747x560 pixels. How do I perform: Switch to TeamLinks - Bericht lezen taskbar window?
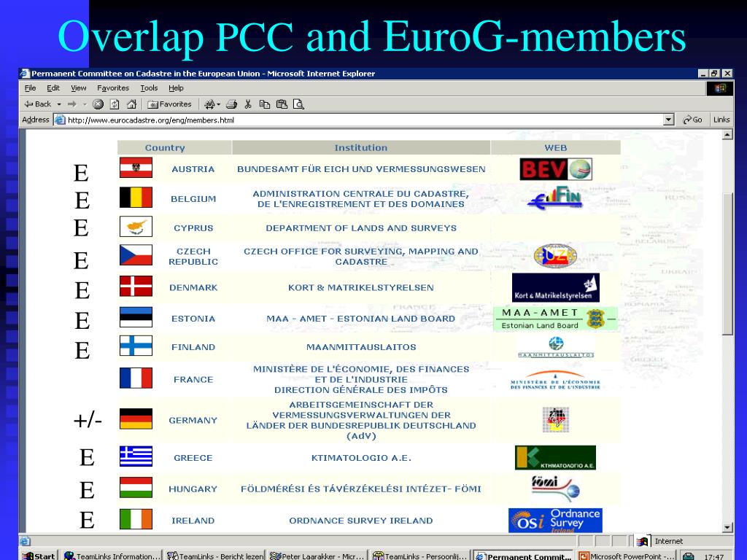(215, 556)
